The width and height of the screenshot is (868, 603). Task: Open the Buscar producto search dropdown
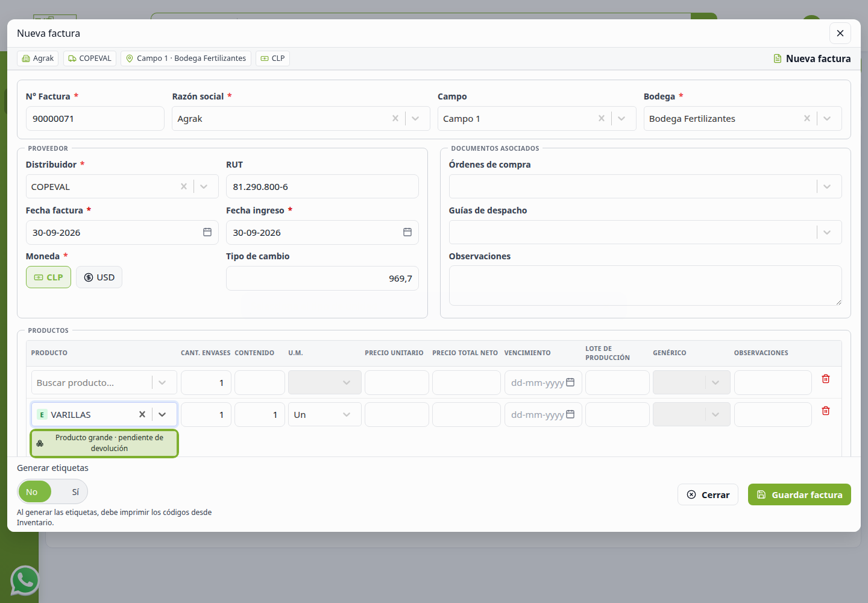104,382
